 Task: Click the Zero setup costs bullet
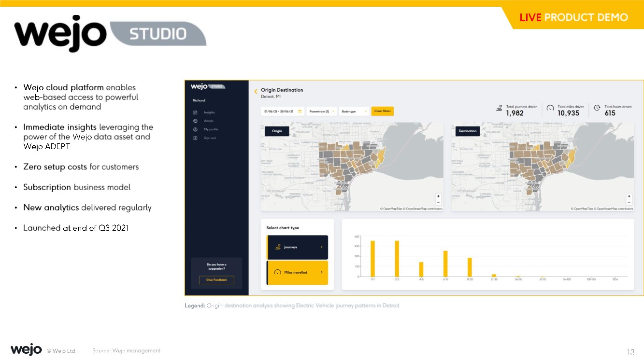point(81,167)
